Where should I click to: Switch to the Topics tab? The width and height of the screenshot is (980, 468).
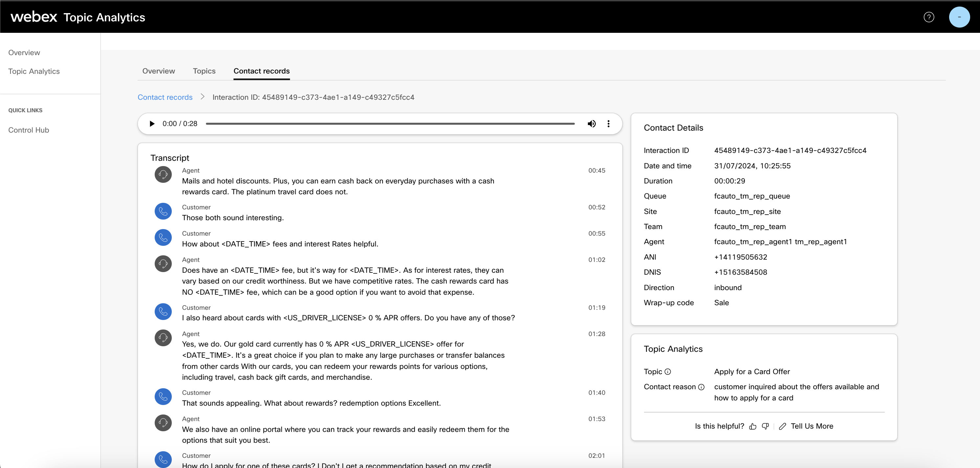[x=204, y=71]
